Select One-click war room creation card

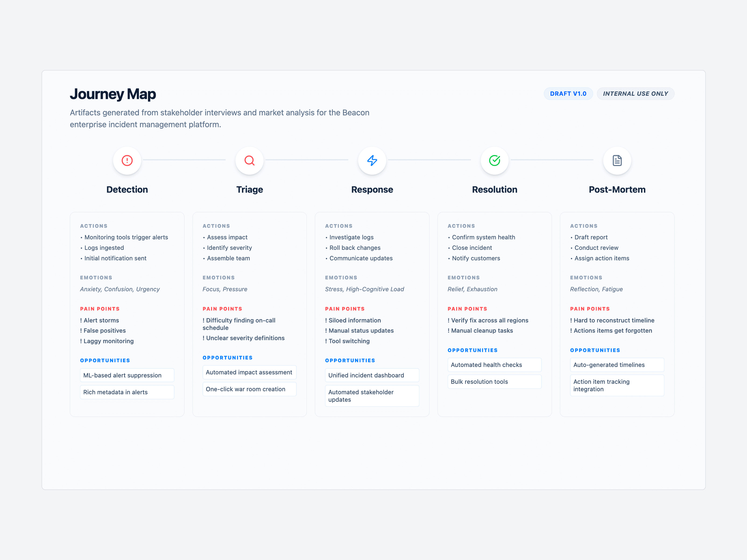pos(249,389)
